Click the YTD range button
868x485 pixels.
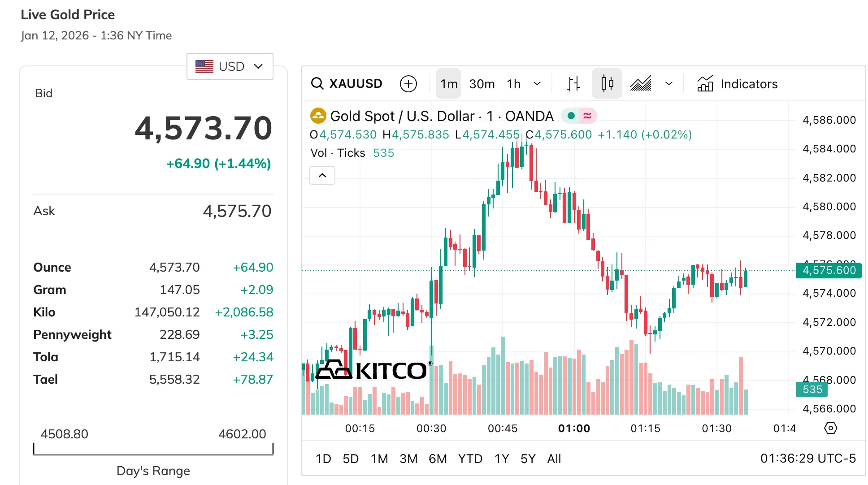[470, 459]
